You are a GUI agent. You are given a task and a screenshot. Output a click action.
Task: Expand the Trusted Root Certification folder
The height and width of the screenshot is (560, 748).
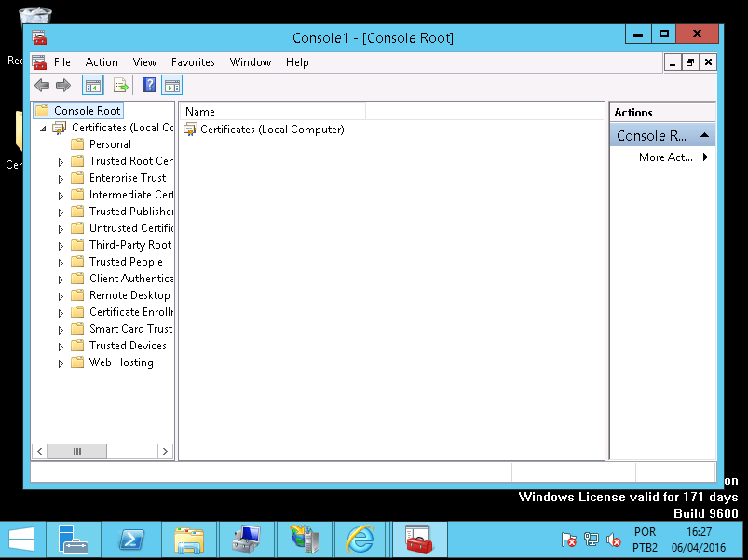[x=61, y=162]
